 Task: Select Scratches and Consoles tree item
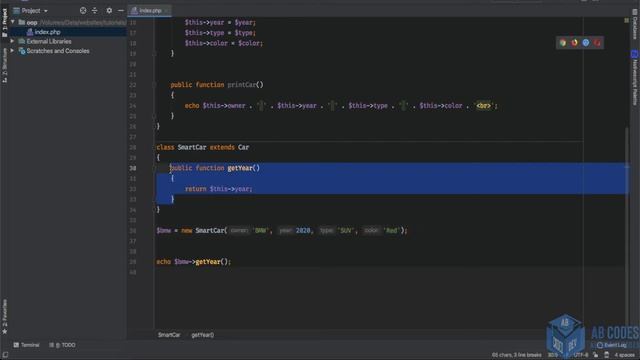point(58,51)
